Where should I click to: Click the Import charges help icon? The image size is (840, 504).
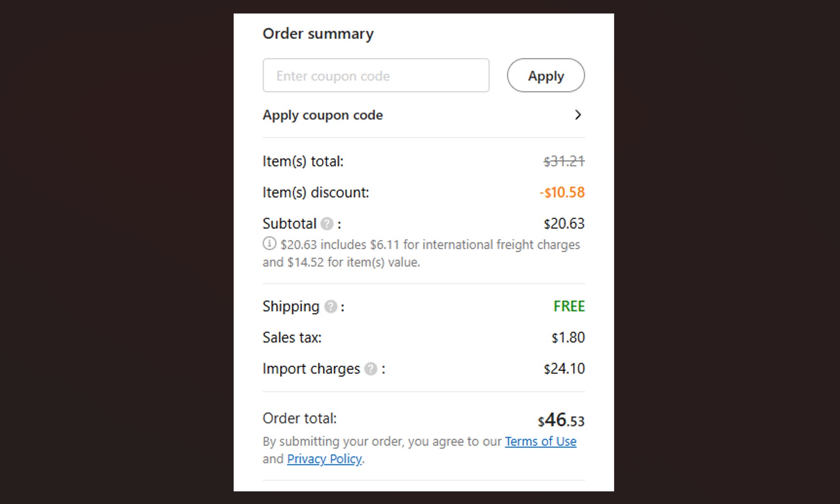tap(371, 369)
